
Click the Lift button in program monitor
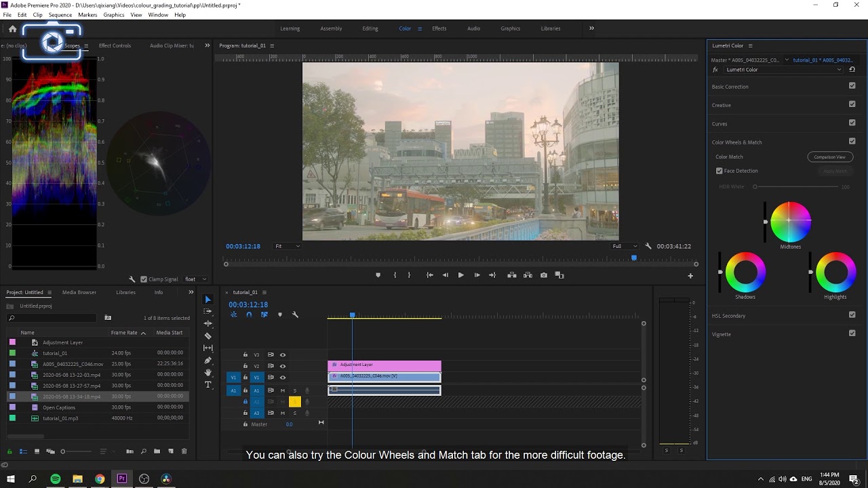(x=512, y=275)
